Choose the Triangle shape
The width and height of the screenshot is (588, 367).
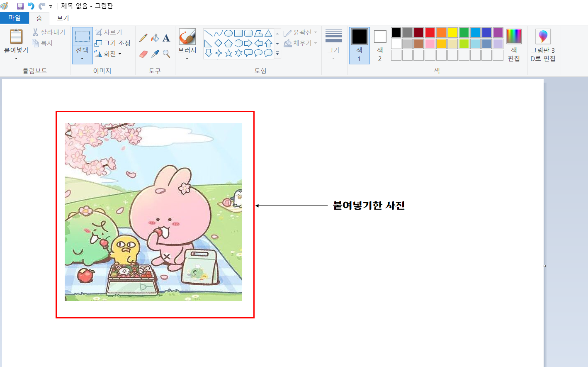268,33
